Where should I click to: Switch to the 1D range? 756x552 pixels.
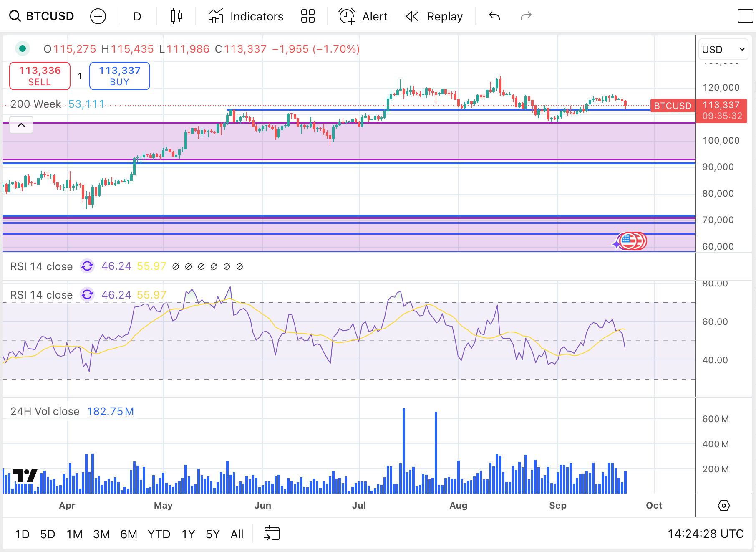tap(22, 534)
